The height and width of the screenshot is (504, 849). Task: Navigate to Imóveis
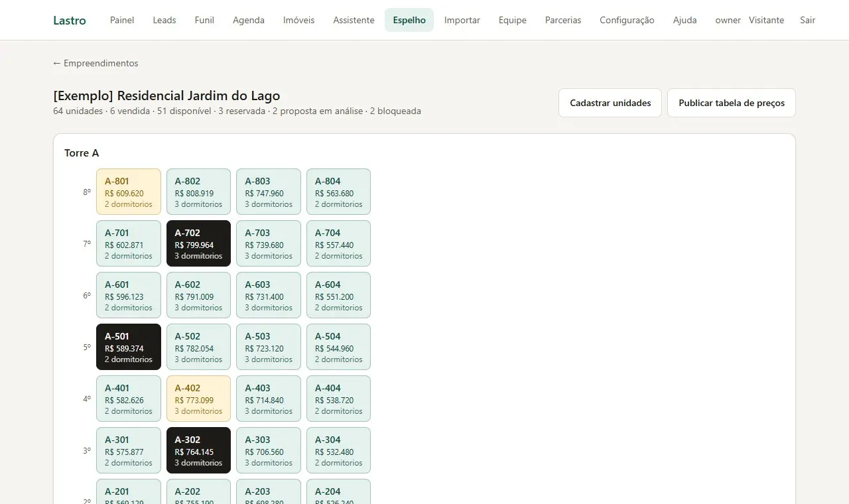pyautogui.click(x=299, y=20)
